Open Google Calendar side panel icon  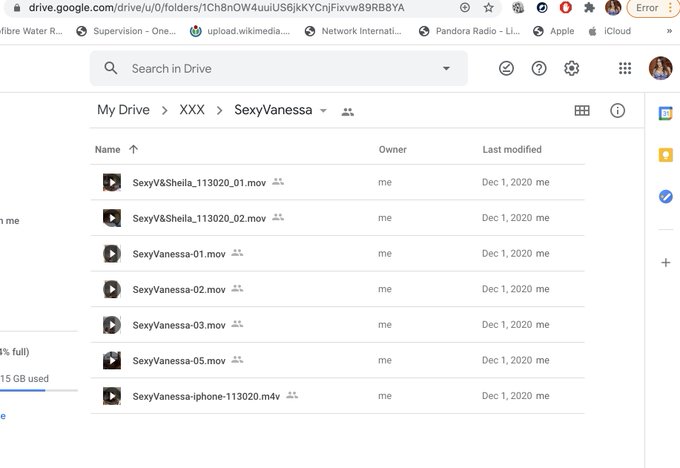(665, 114)
